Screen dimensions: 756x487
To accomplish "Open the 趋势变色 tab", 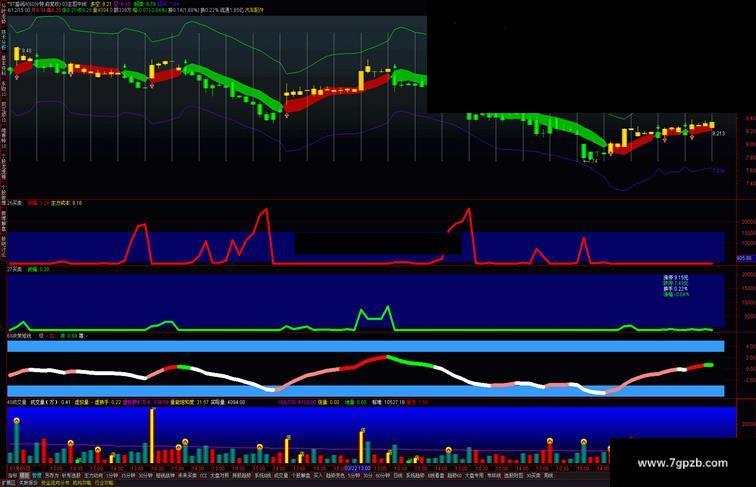I will pyautogui.click(x=335, y=476).
